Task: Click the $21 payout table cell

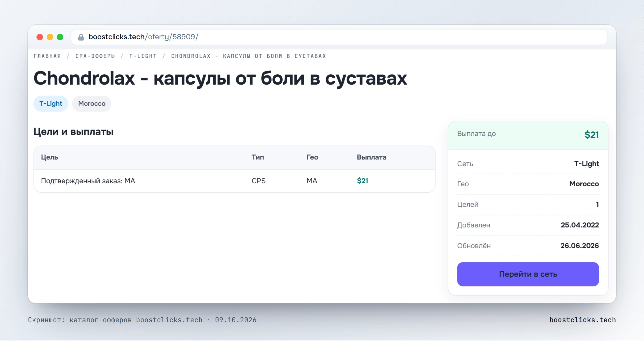Action: [362, 181]
